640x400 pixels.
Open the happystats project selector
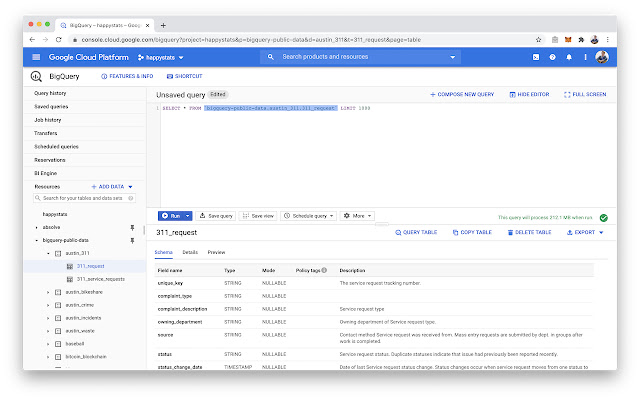click(161, 58)
